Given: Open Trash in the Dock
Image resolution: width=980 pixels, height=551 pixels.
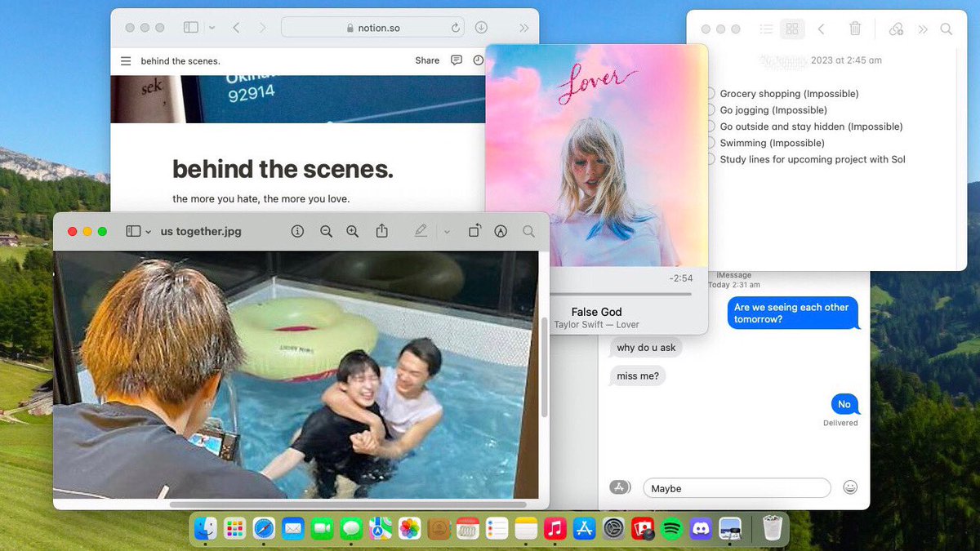Looking at the screenshot, I should (772, 528).
